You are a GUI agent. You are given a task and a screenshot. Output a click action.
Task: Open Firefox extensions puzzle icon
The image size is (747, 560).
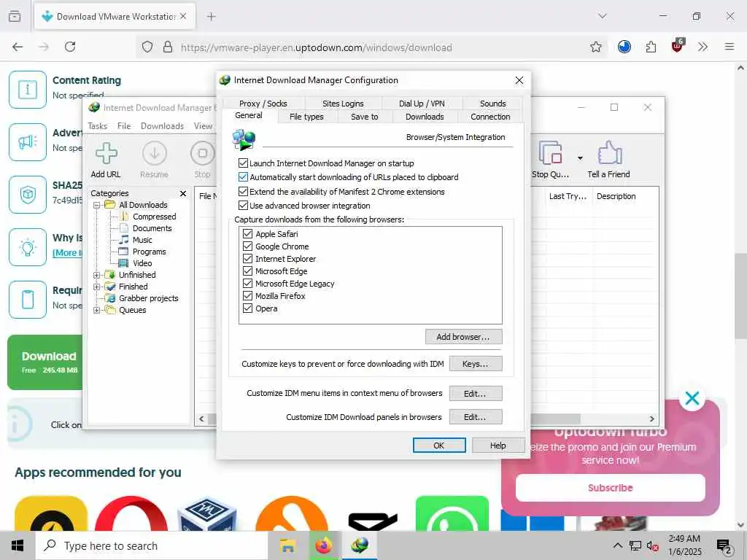pyautogui.click(x=651, y=47)
